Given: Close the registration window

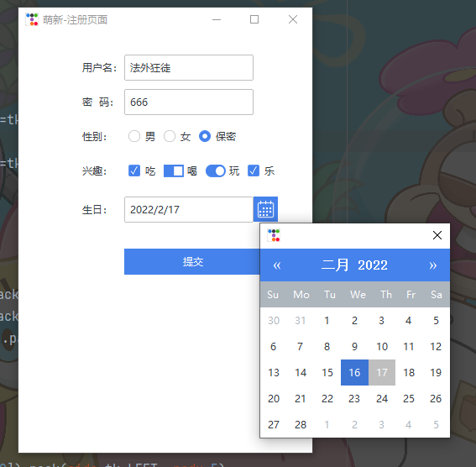Looking at the screenshot, I should (x=293, y=19).
